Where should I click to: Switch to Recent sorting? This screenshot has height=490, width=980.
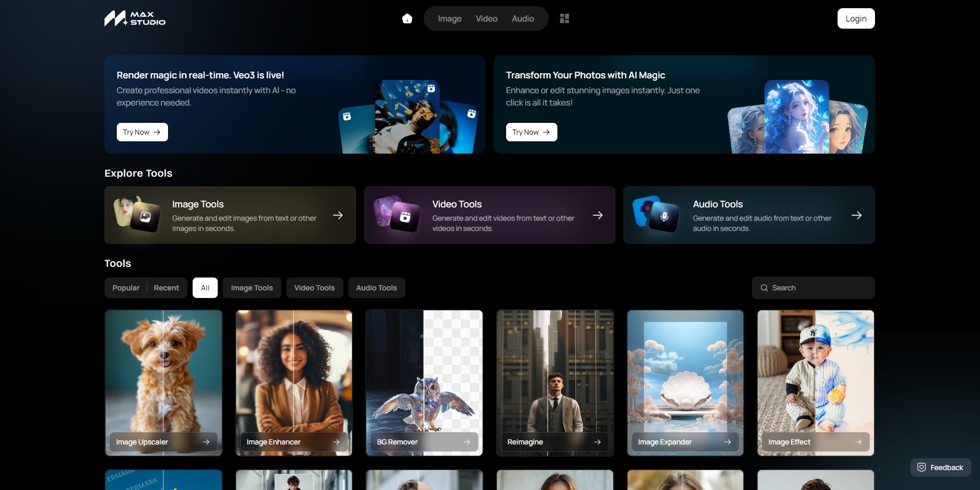[x=166, y=288]
